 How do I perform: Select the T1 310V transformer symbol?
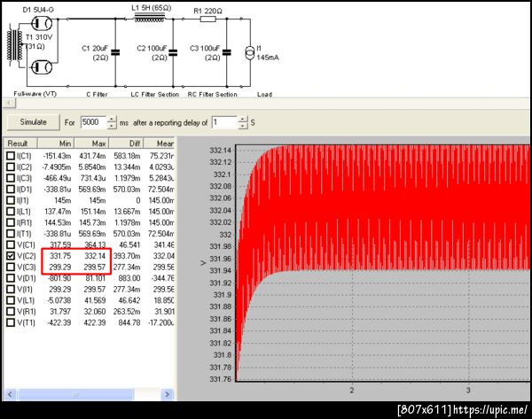pyautogui.click(x=15, y=45)
